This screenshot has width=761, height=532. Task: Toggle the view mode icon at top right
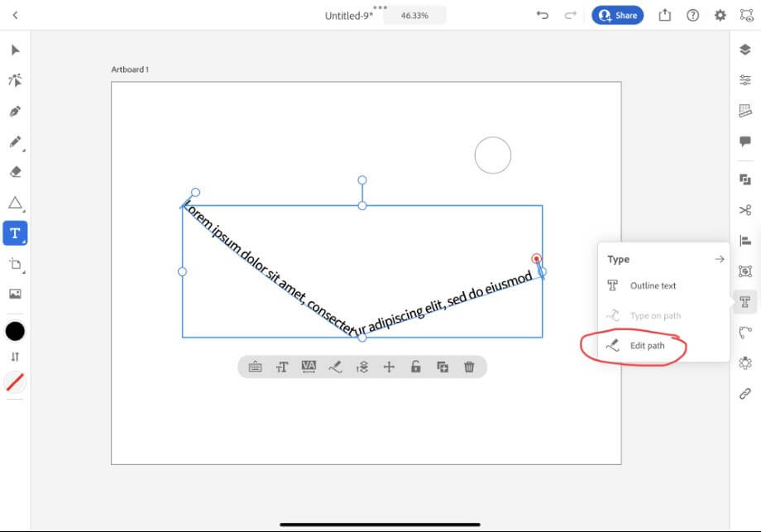pyautogui.click(x=746, y=15)
